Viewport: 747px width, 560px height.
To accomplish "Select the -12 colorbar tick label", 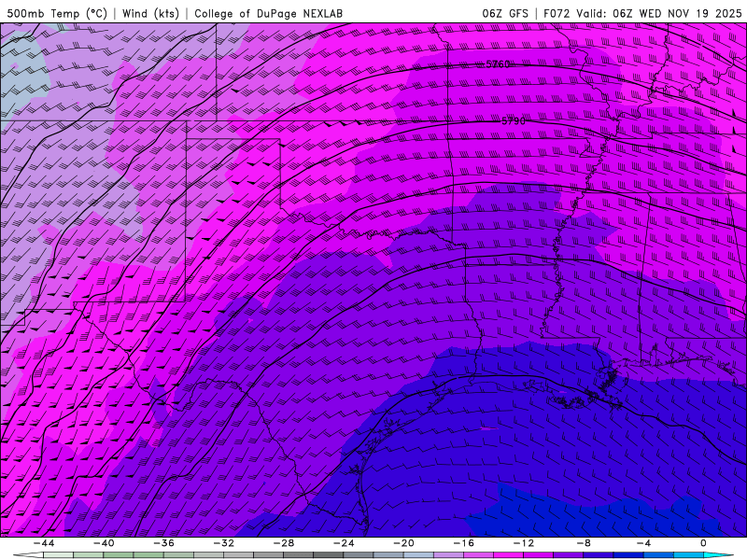I will 524,543.
